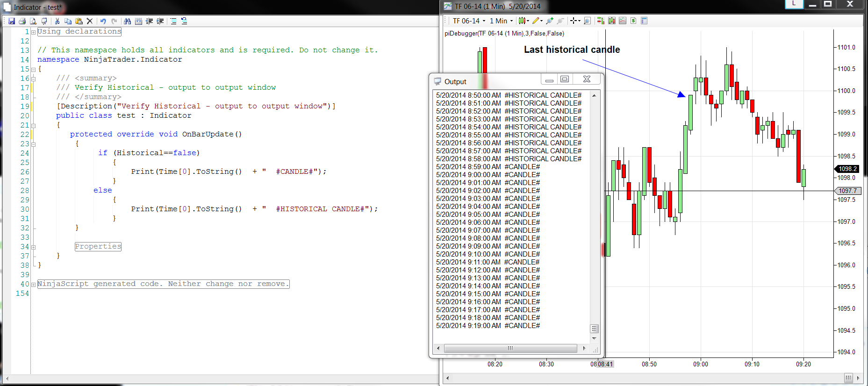Collapse the test class block at line 21
Viewport: 868px width, 386px height.
coord(33,125)
